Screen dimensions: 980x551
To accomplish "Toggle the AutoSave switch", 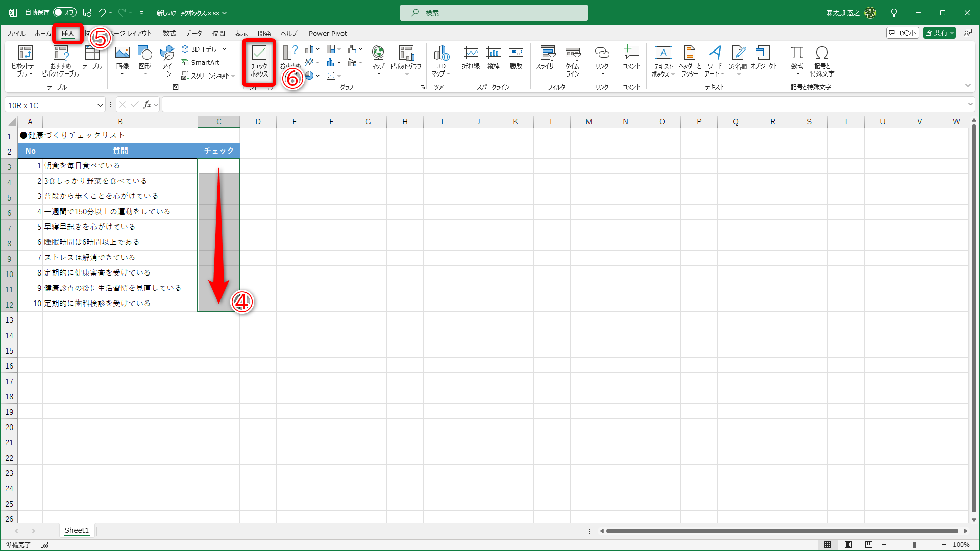I will tap(64, 12).
